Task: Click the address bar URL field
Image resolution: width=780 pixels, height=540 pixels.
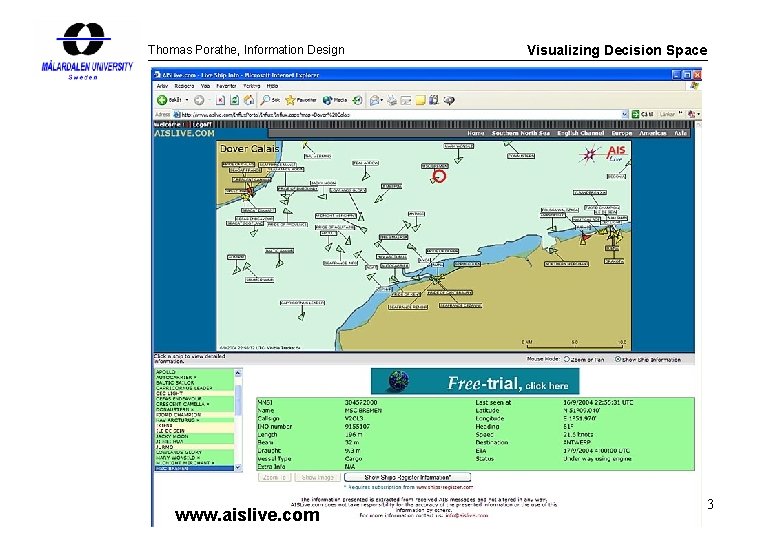Action: [x=400, y=114]
